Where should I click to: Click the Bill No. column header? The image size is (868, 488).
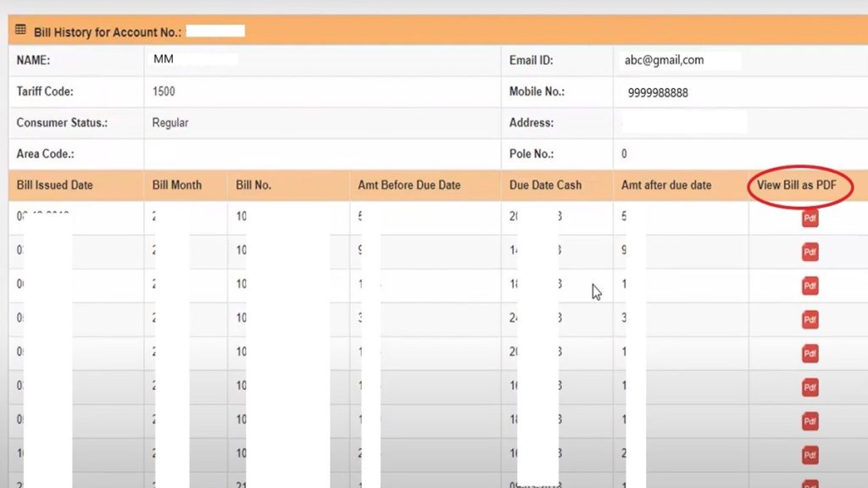pyautogui.click(x=252, y=185)
